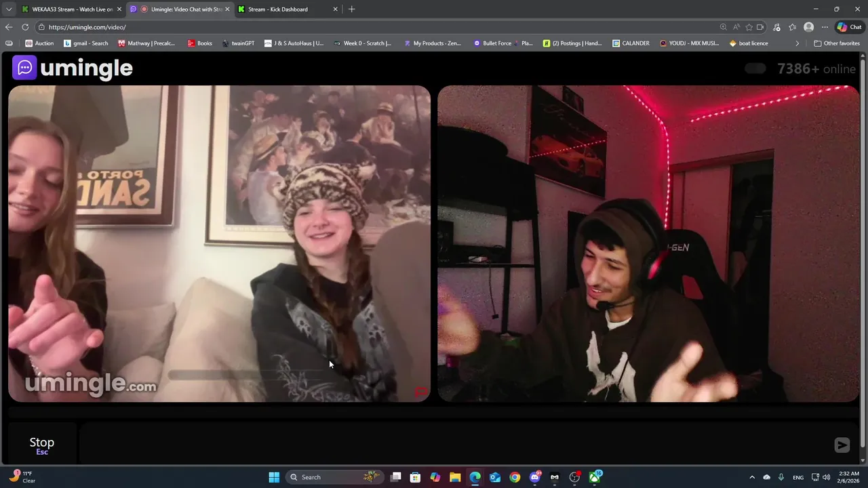868x488 pixels.
Task: Open Task View on taskbar
Action: tap(396, 477)
